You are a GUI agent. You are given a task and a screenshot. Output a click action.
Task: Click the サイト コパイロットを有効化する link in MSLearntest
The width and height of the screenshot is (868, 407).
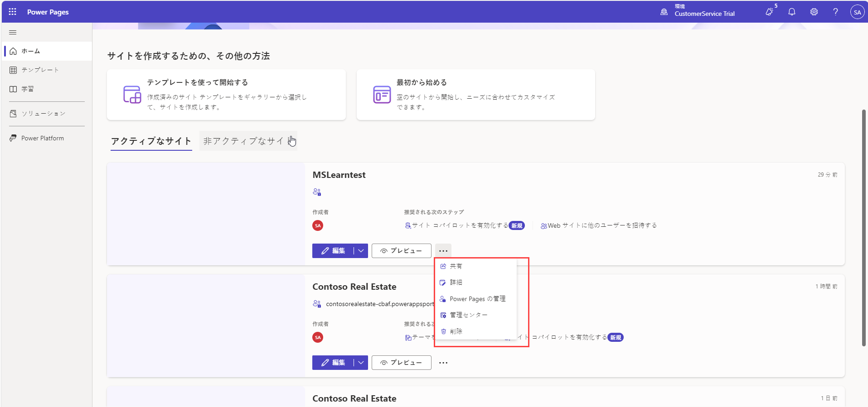click(x=460, y=225)
